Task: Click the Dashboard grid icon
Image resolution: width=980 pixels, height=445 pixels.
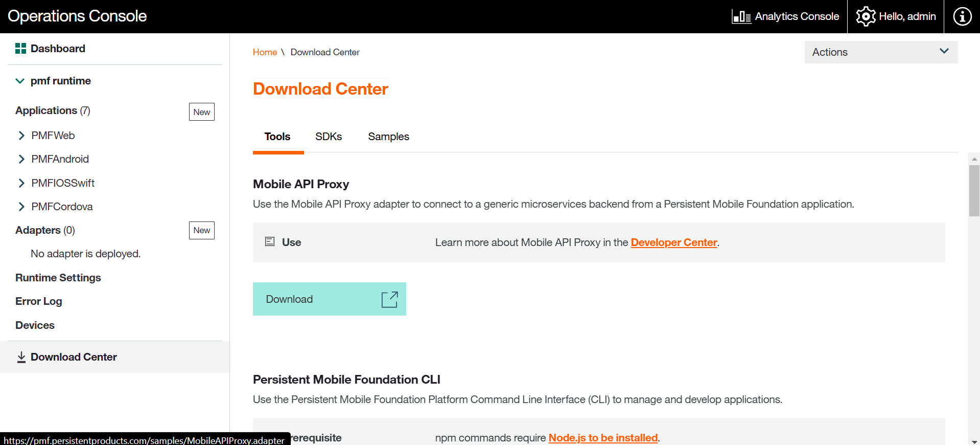Action: (x=20, y=49)
